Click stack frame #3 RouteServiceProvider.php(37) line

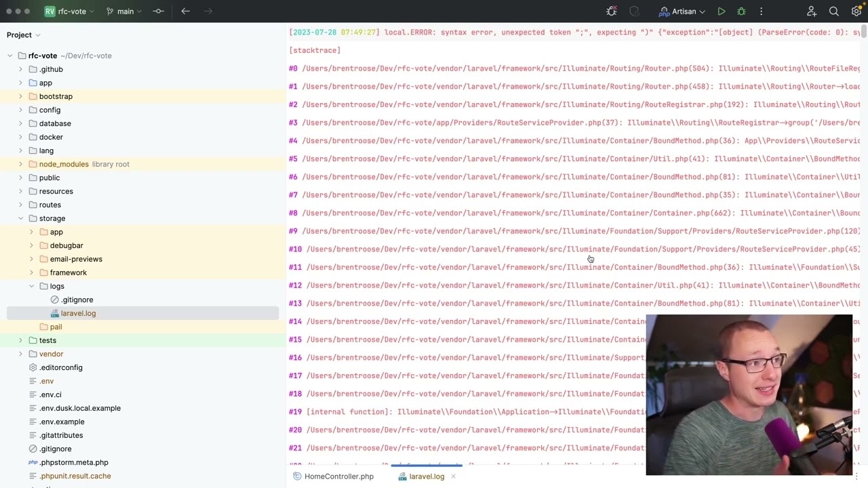click(574, 123)
